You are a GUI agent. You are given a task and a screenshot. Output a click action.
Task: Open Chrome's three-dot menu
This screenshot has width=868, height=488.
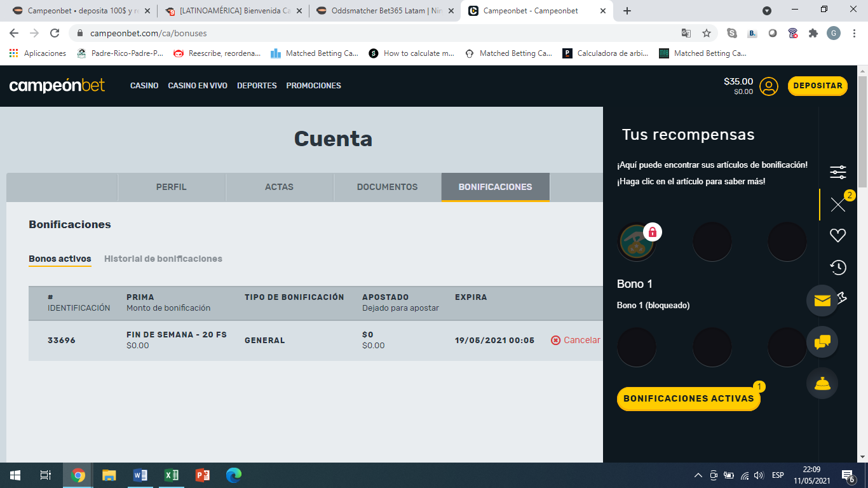pos(854,33)
